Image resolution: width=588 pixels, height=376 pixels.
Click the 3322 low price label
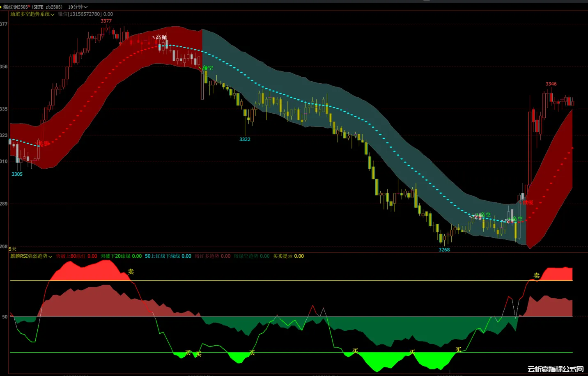tap(245, 140)
